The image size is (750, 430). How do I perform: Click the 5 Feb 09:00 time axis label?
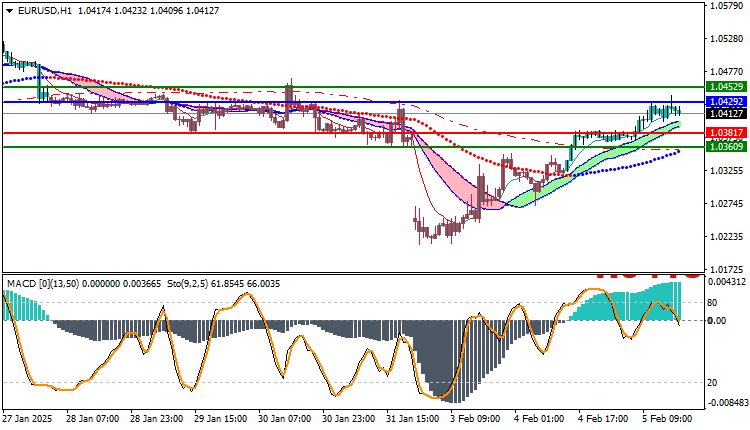667,419
